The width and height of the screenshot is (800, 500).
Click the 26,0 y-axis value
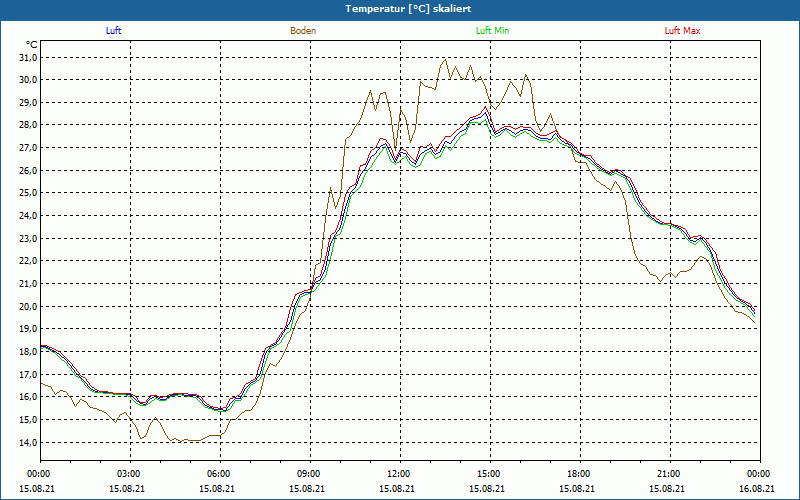[x=28, y=170]
